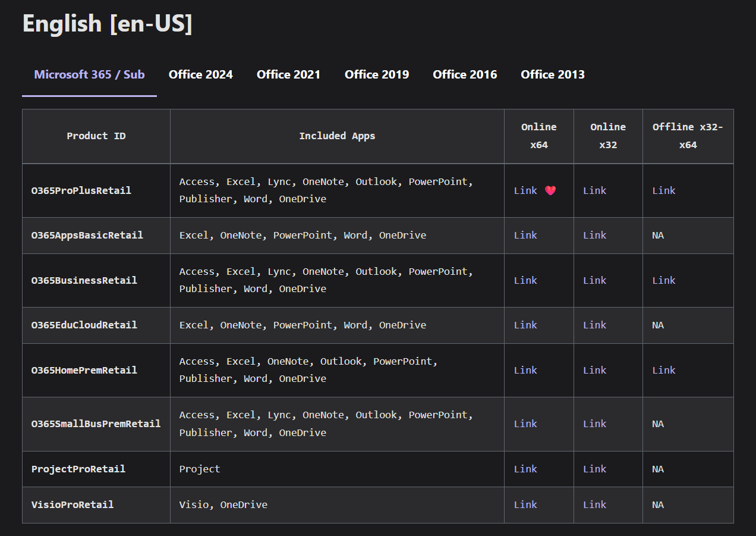The width and height of the screenshot is (756, 536).
Task: Click Online x32 link for O365SmallBusPremRetail
Action: (x=594, y=424)
